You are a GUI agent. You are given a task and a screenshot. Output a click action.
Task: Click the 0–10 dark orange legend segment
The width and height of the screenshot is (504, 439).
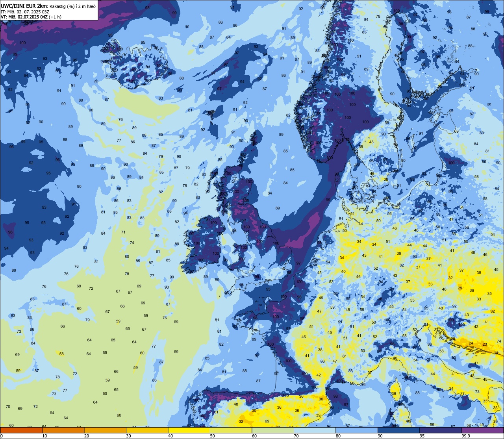[21, 430]
